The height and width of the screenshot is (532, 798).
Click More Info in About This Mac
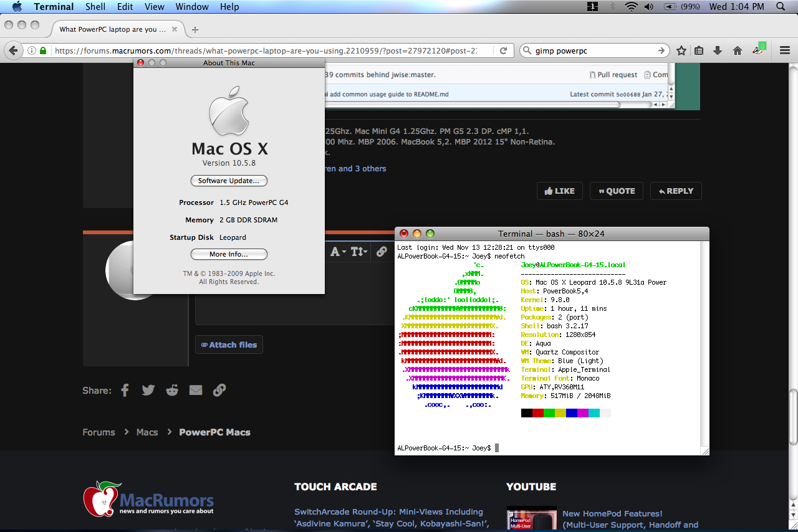point(229,254)
